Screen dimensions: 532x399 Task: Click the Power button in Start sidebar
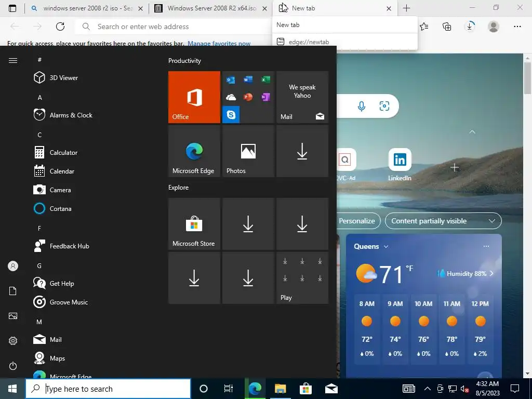click(x=13, y=366)
